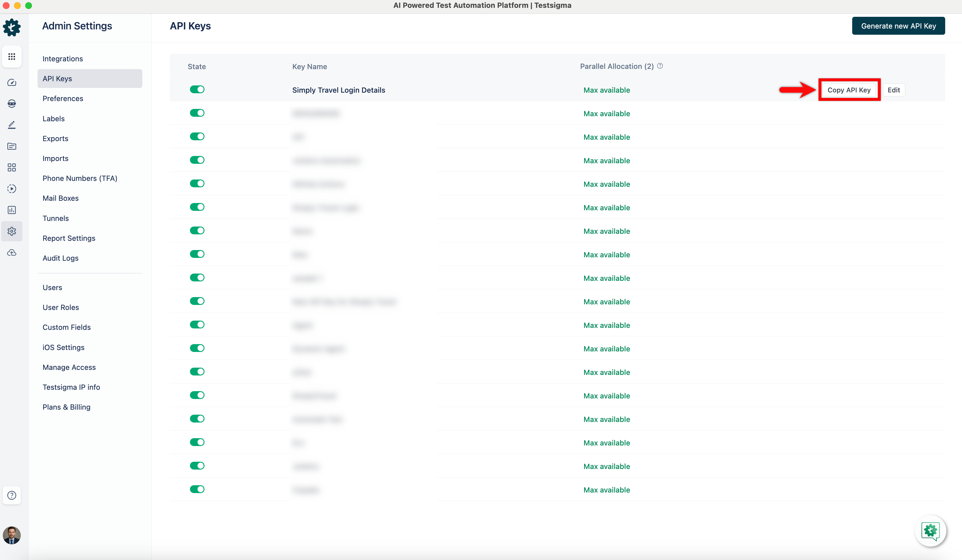
Task: Click Edit button for Simply Travel key
Action: click(x=893, y=90)
